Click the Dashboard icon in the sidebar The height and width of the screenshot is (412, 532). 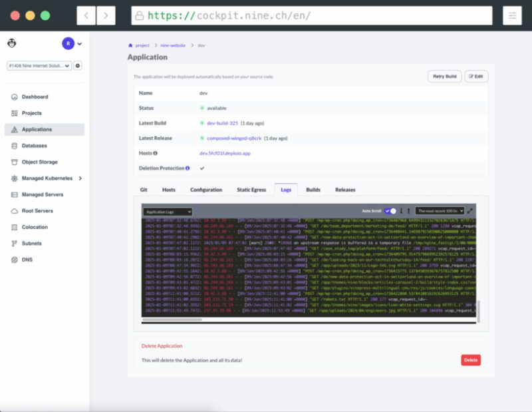tap(15, 97)
